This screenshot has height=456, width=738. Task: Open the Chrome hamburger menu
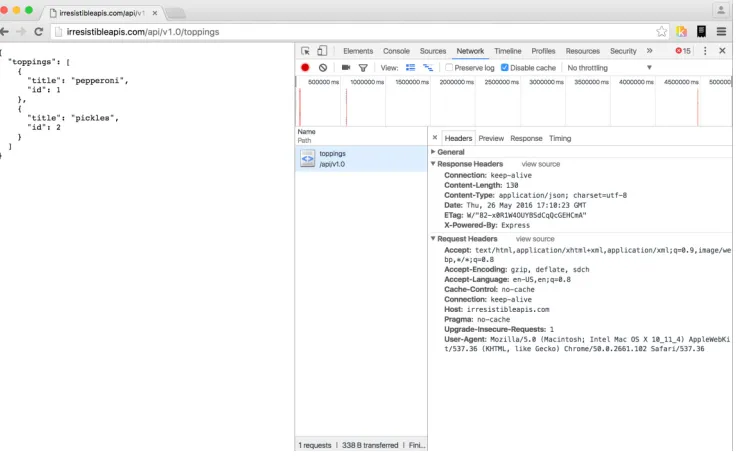coord(721,32)
